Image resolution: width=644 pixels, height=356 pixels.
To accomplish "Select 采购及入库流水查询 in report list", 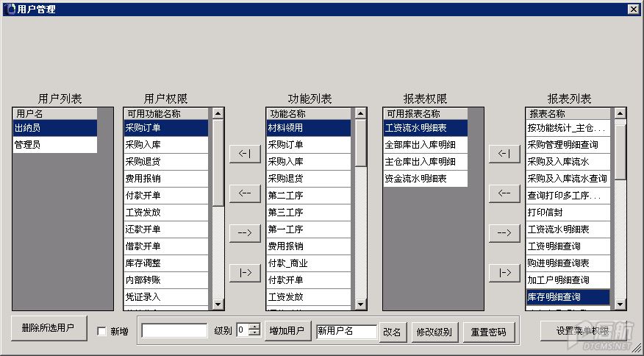I will [568, 179].
